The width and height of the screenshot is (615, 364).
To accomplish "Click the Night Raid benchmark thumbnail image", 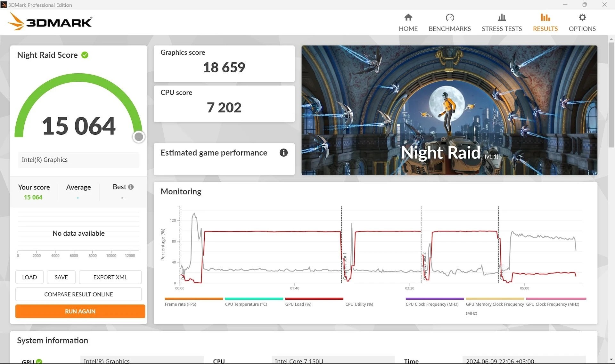I will tap(449, 110).
